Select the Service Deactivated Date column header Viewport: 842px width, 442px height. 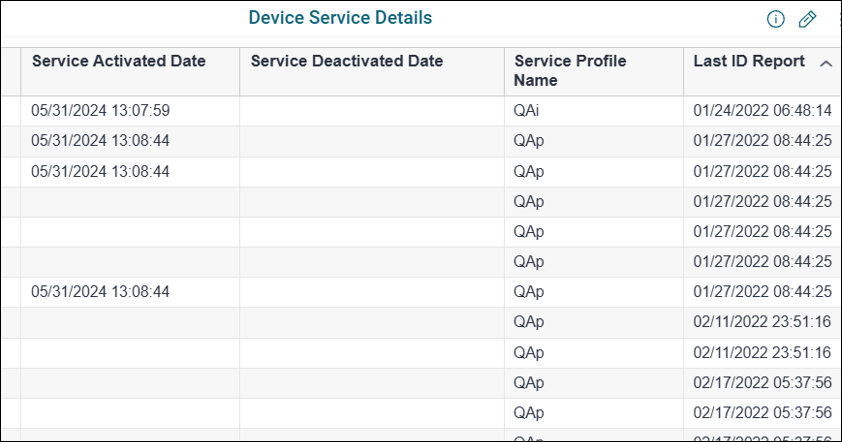[x=347, y=61]
